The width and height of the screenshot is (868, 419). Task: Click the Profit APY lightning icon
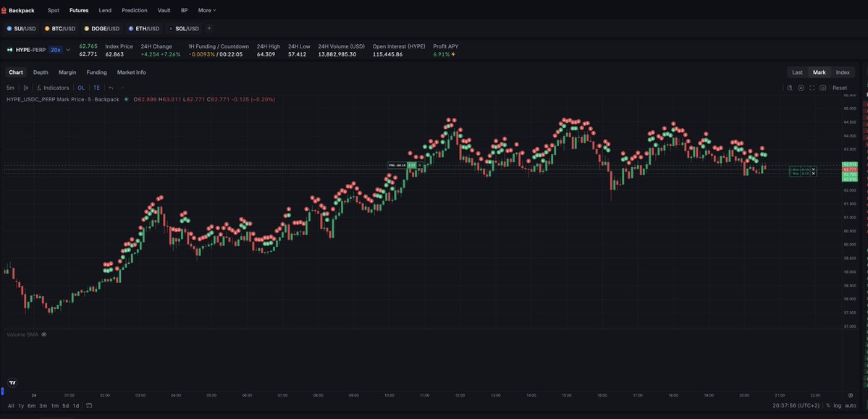coord(453,54)
